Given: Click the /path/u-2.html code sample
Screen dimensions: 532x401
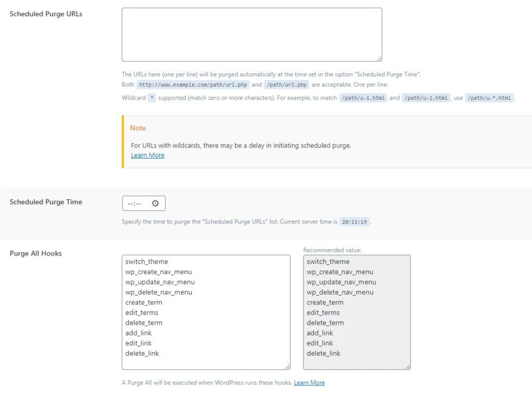Looking at the screenshot, I should click(x=426, y=98).
